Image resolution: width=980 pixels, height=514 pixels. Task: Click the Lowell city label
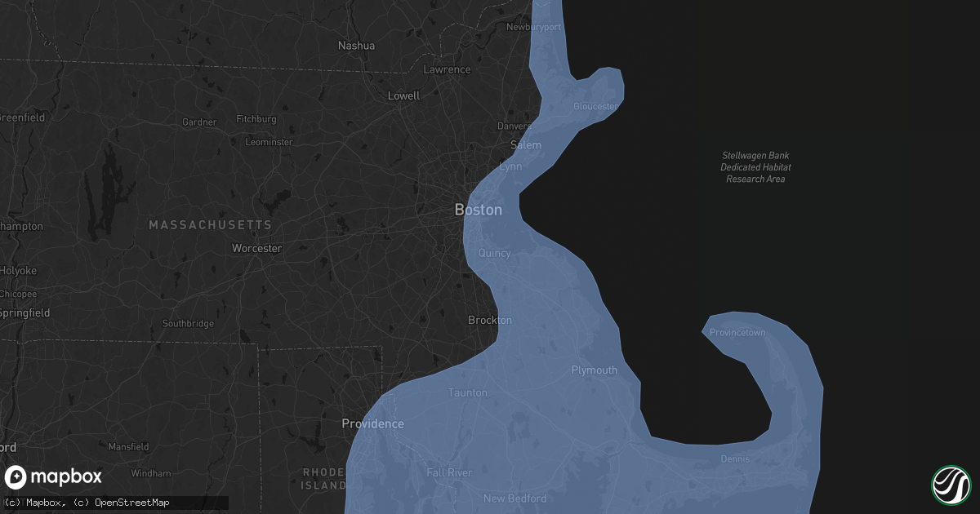pyautogui.click(x=403, y=95)
